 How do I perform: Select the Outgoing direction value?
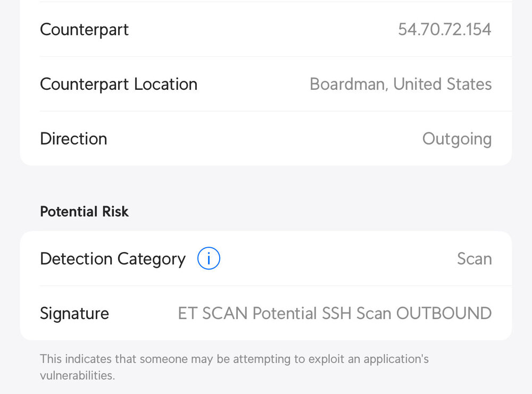coord(456,139)
